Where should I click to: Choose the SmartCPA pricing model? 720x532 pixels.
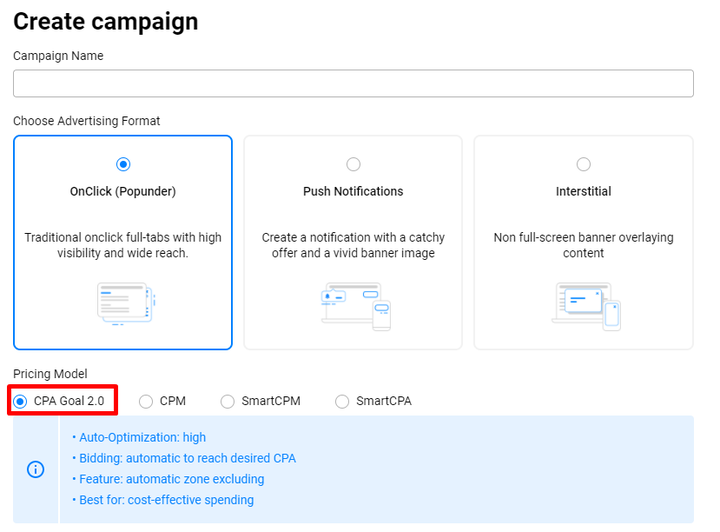point(342,401)
